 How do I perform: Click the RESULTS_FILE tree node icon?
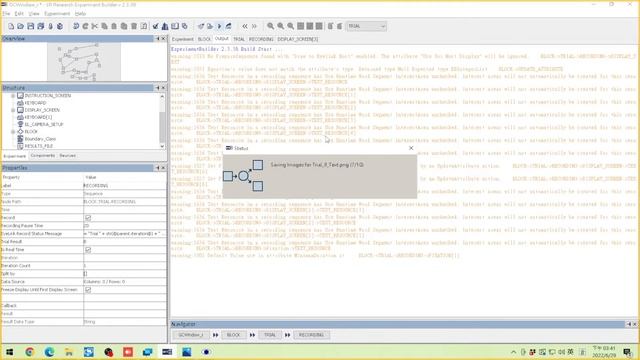(20, 146)
